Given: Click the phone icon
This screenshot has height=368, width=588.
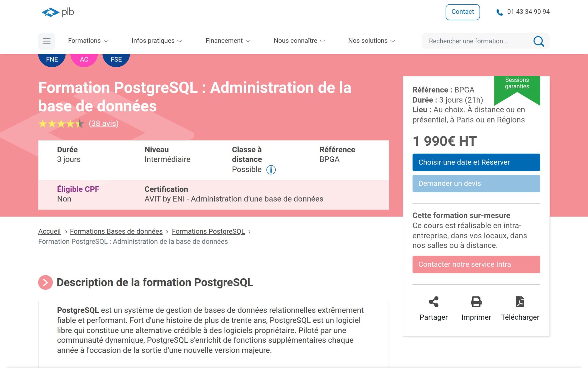Looking at the screenshot, I should 500,12.
